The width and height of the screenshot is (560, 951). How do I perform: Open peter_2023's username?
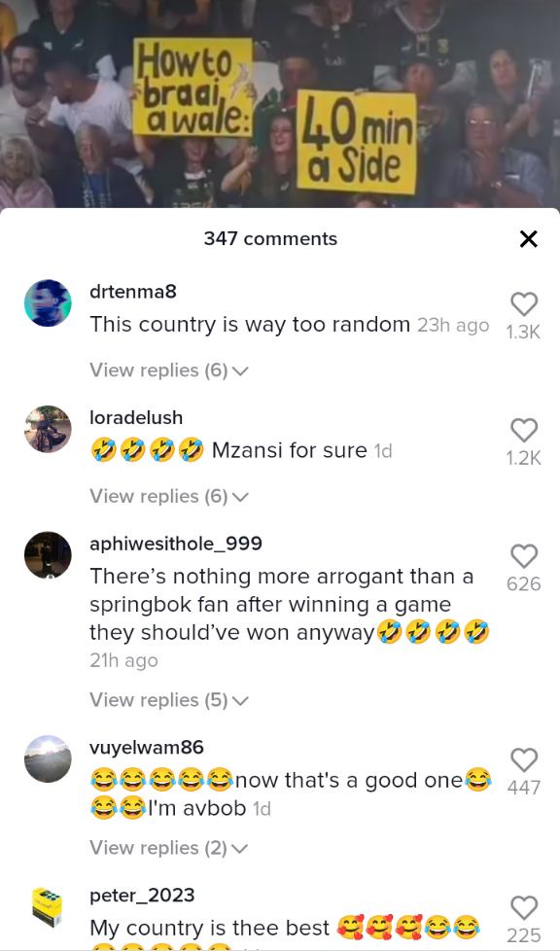pos(142,896)
